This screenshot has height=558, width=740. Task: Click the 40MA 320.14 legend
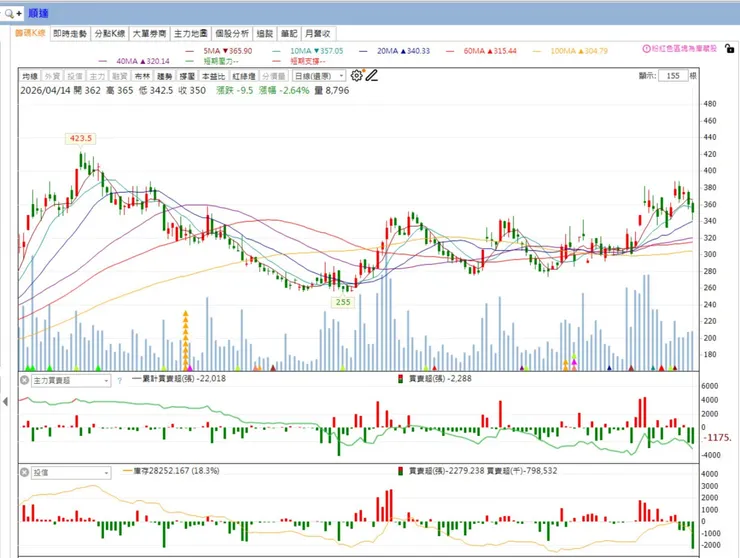coord(134,61)
